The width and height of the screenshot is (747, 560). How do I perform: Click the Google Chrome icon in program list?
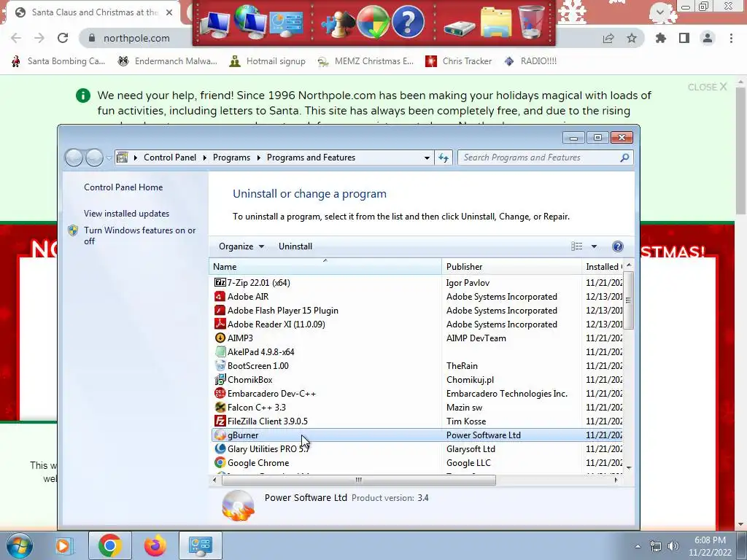220,462
